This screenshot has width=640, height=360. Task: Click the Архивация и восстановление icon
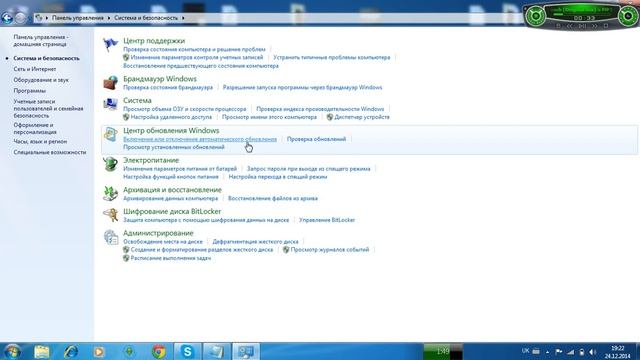point(110,193)
